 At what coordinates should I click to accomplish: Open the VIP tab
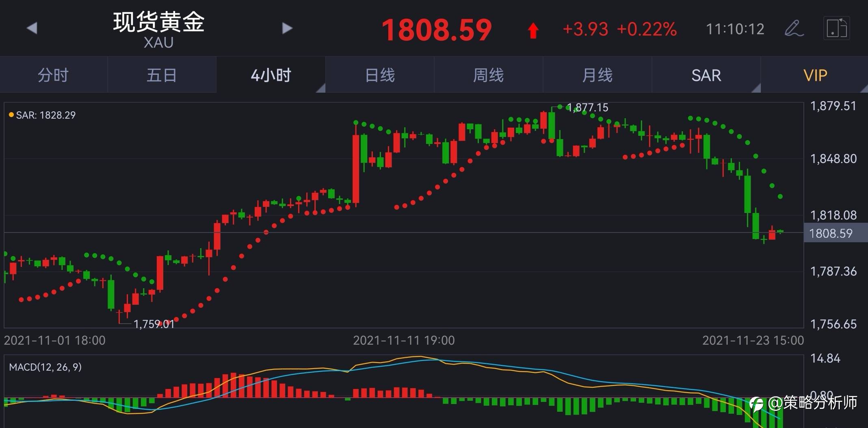pos(815,75)
